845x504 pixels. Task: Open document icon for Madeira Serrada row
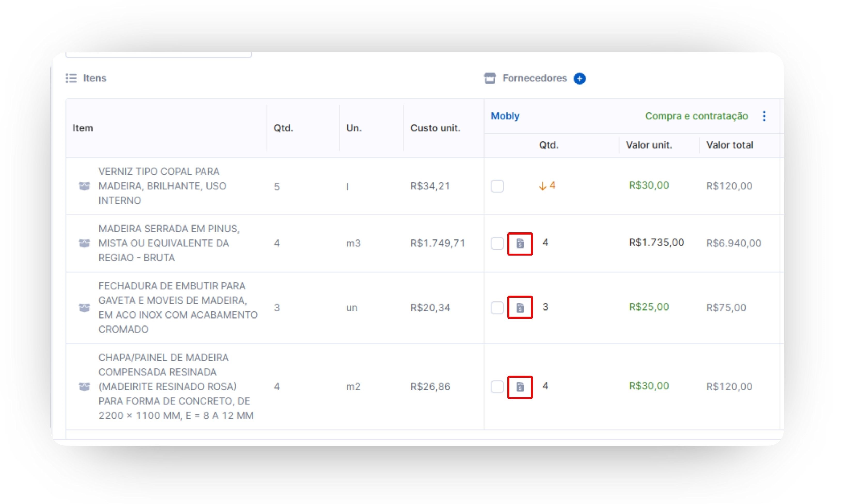[x=520, y=244]
